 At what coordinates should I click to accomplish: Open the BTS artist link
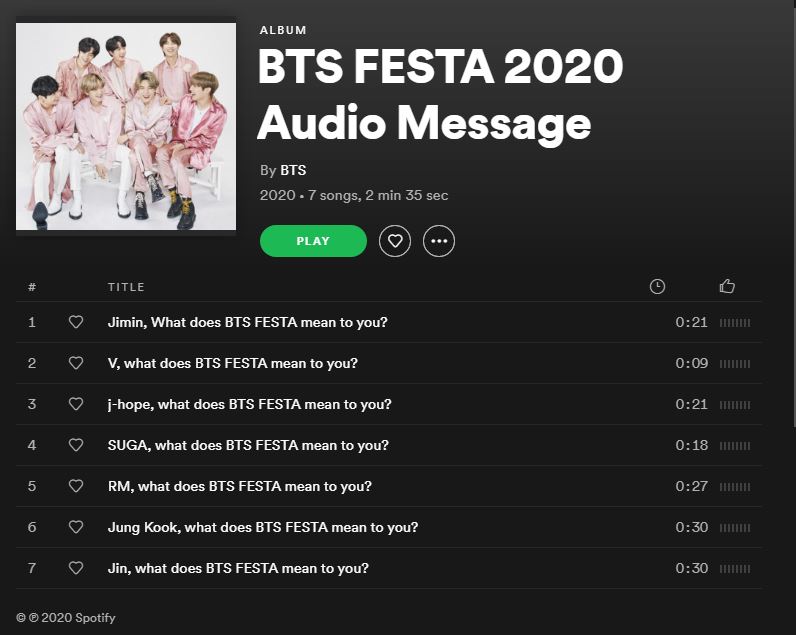(293, 170)
